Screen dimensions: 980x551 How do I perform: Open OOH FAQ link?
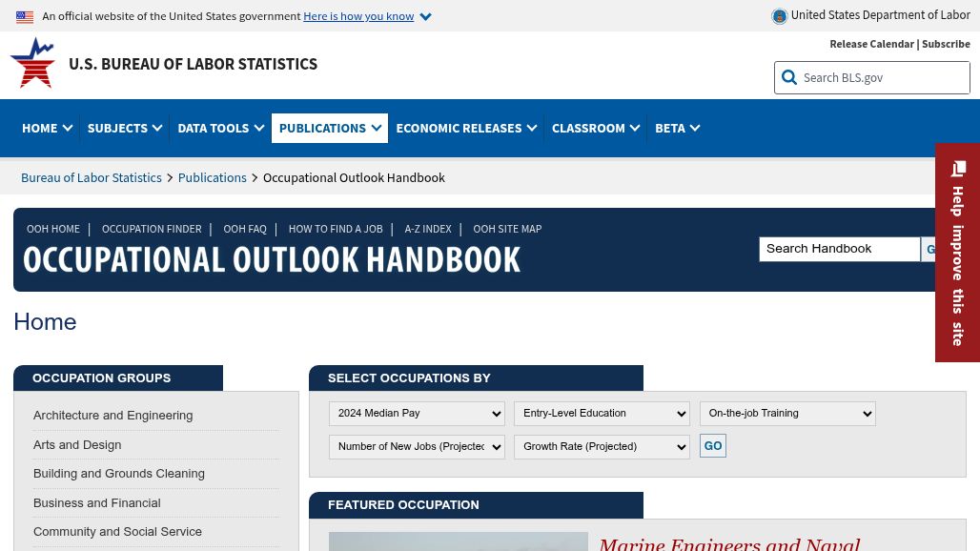pyautogui.click(x=245, y=229)
